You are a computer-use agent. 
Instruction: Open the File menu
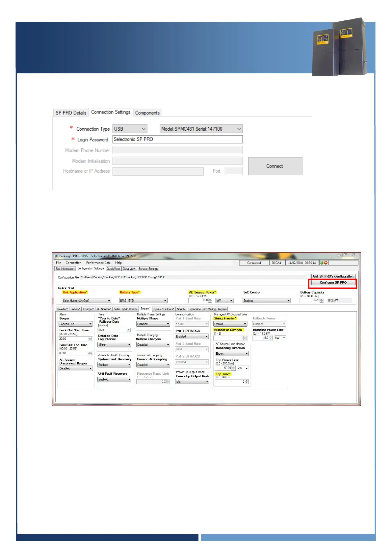coord(58,263)
